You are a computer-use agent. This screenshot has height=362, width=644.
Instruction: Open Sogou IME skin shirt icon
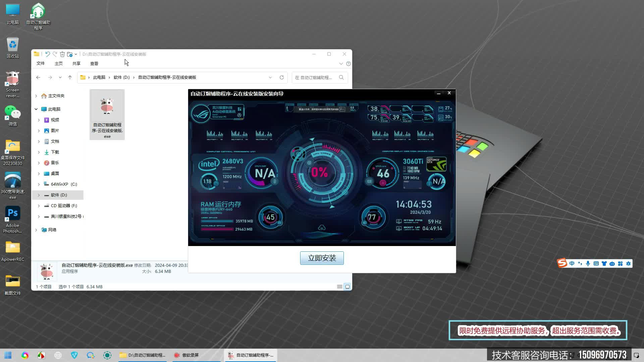click(x=604, y=263)
